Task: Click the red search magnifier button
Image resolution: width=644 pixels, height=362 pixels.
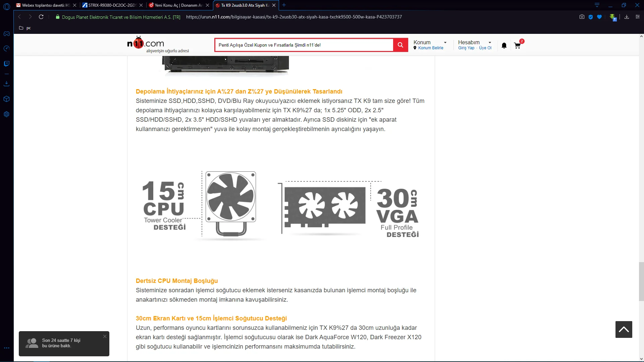Action: coord(400,45)
